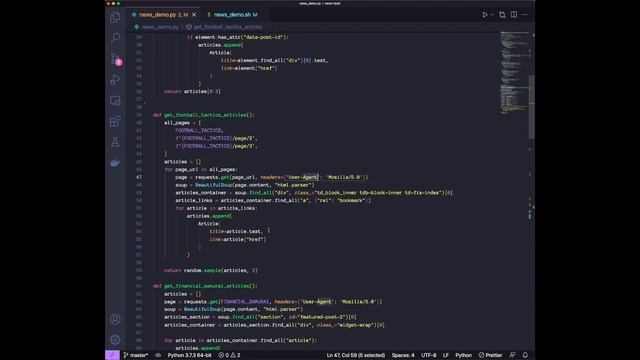Click the 'all_pages = [' line
Image resolution: width=640 pixels, height=360 pixels.
point(182,123)
